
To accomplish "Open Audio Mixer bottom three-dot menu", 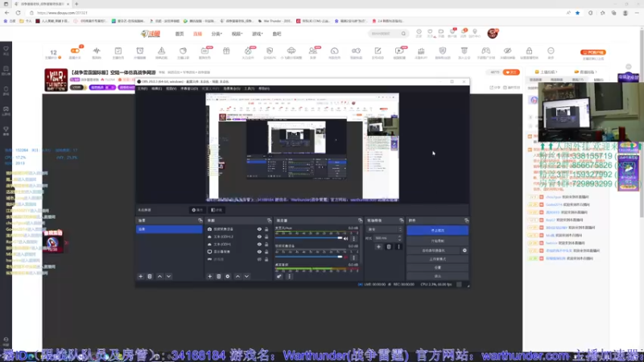I will 289,277.
